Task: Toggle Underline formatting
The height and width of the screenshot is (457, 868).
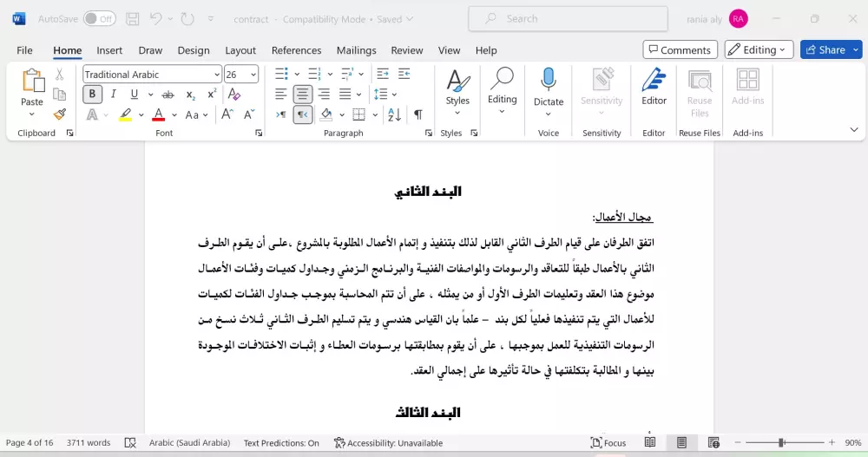Action: click(134, 94)
